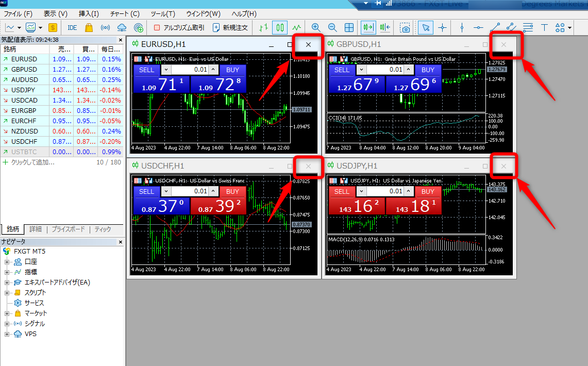This screenshot has width=588, height=366.
Task: Click the volume field on USDJPY chart
Action: [x=385, y=192]
